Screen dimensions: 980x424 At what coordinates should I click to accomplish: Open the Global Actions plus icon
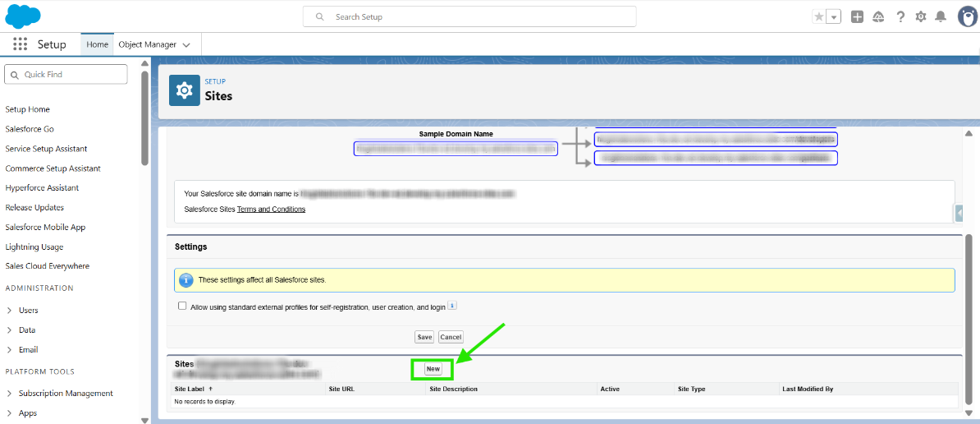(857, 16)
